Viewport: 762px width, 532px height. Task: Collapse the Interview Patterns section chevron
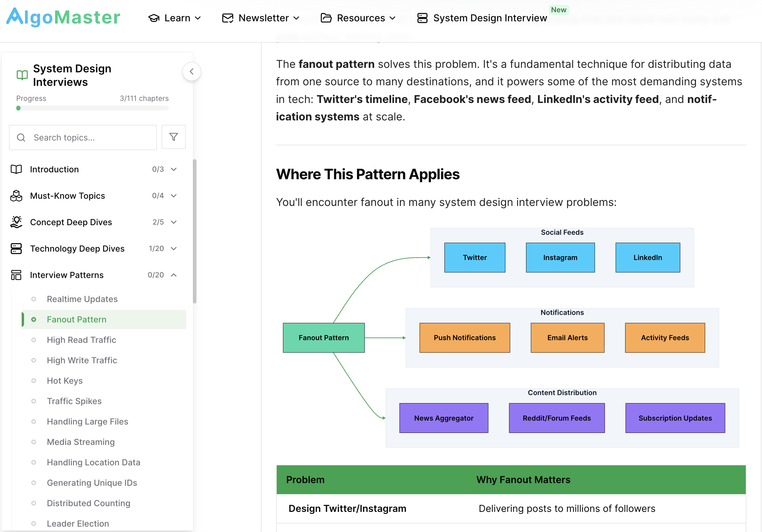(174, 275)
